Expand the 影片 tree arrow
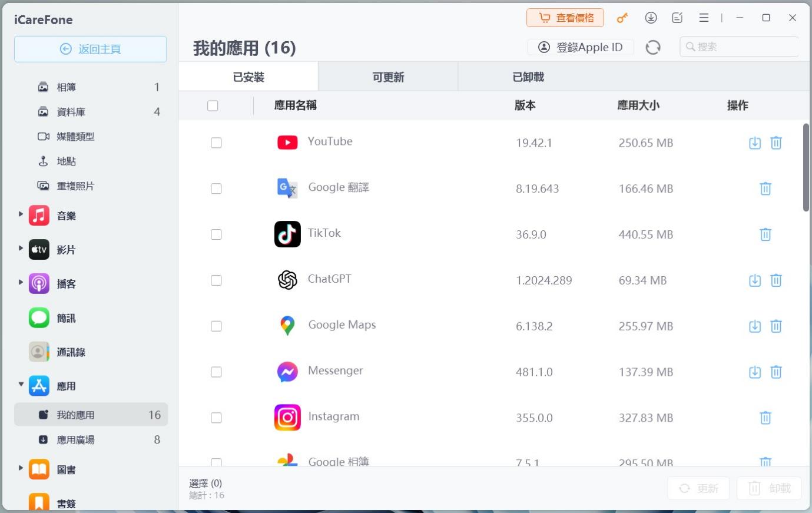This screenshot has width=812, height=513. point(21,249)
